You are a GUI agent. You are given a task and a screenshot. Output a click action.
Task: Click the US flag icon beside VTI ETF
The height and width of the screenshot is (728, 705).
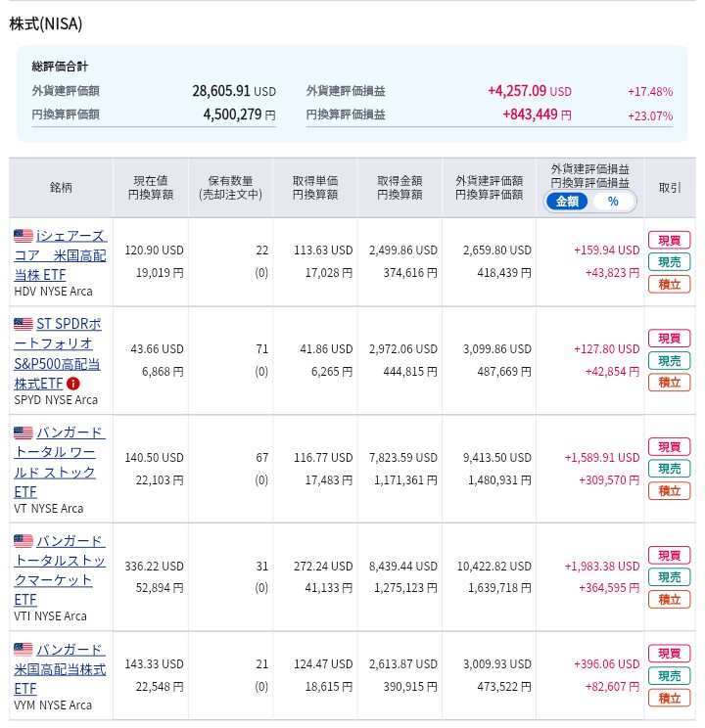click(23, 541)
